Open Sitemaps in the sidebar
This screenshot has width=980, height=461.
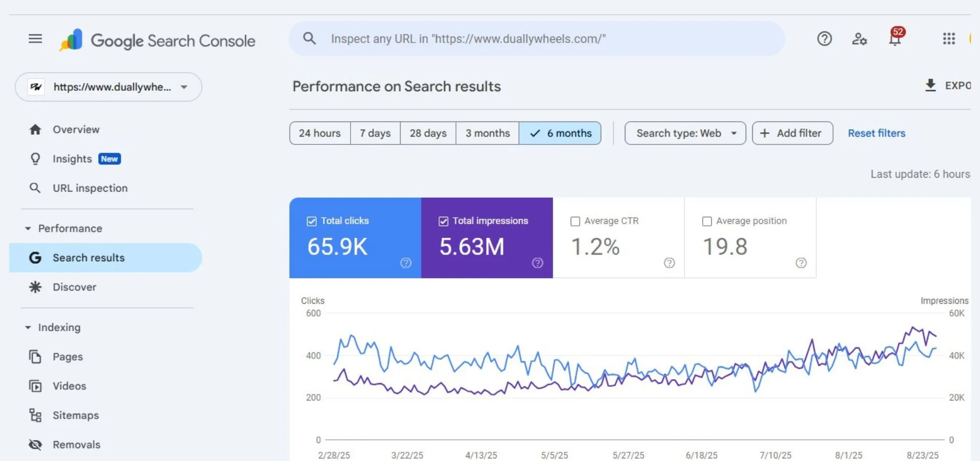click(x=76, y=415)
